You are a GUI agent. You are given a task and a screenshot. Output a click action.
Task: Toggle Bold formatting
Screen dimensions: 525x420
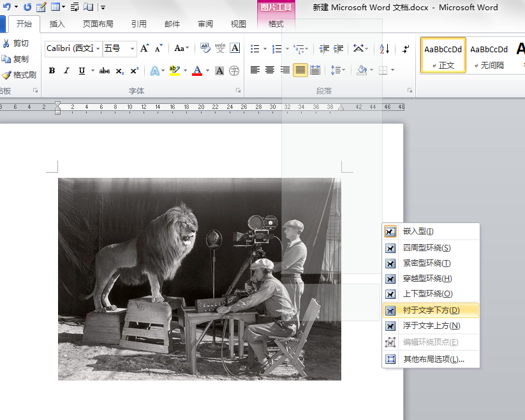[52, 71]
